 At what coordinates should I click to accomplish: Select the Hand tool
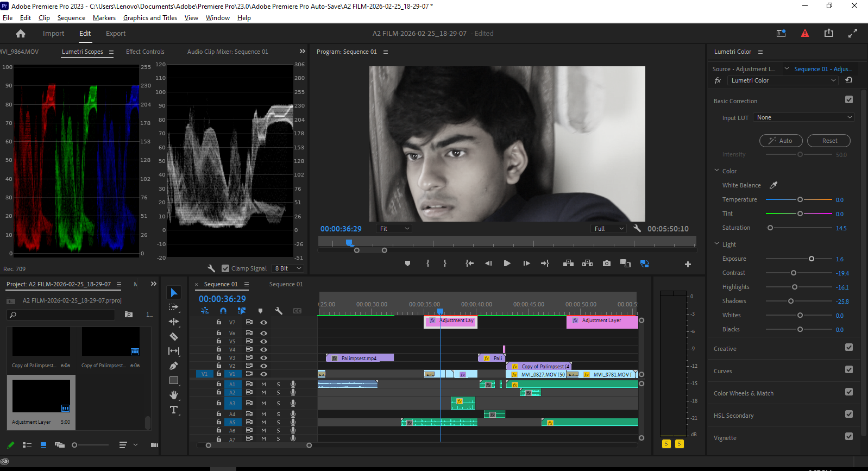point(174,395)
